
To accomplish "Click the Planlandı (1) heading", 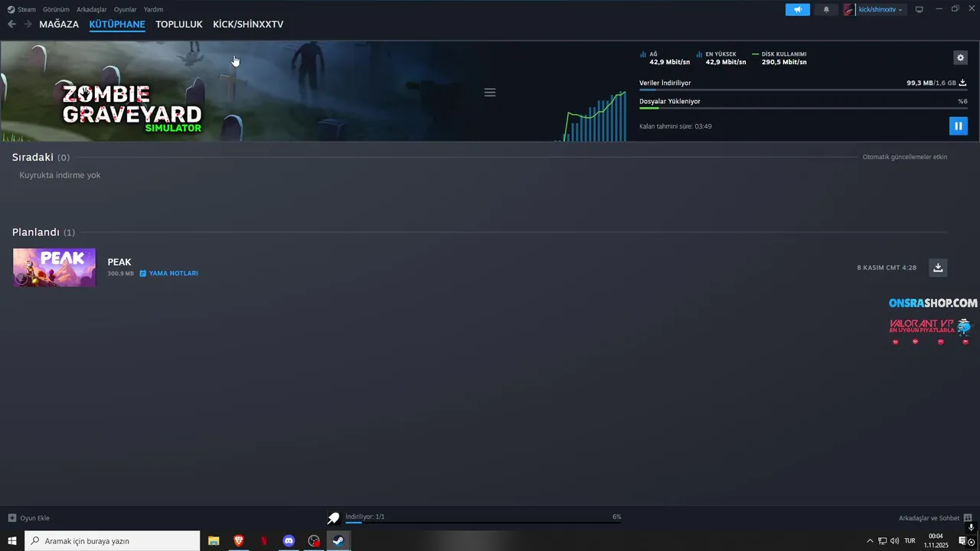I will 44,232.
